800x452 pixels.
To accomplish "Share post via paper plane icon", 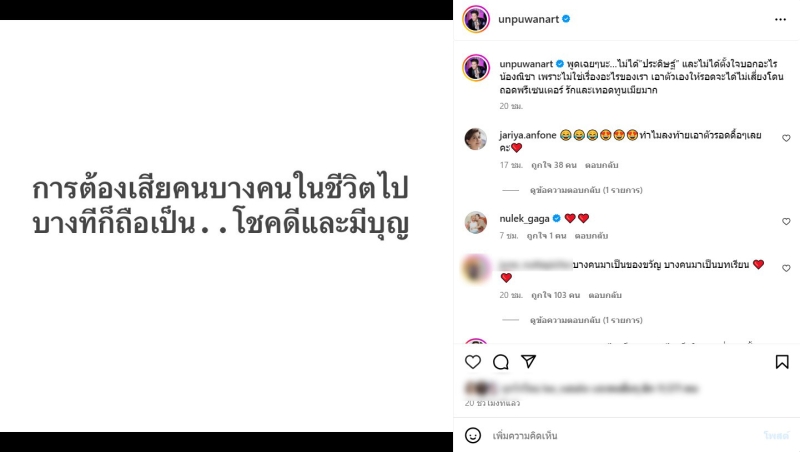I will (529, 361).
